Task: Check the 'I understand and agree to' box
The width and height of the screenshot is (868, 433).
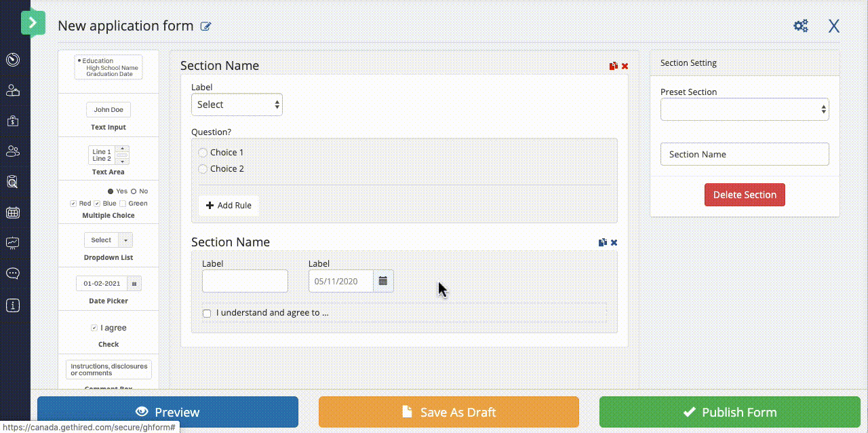Action: click(x=207, y=313)
